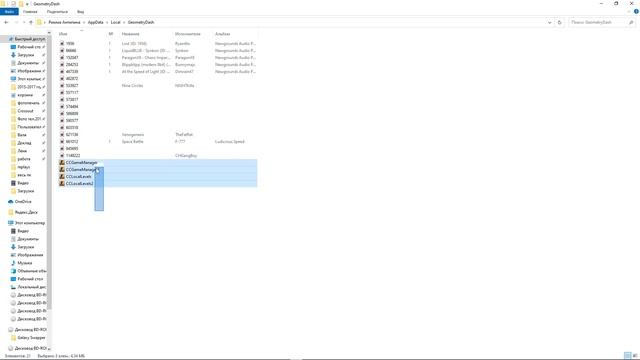Open pinned Документы under Quick access
640x360 pixels.
point(28,63)
